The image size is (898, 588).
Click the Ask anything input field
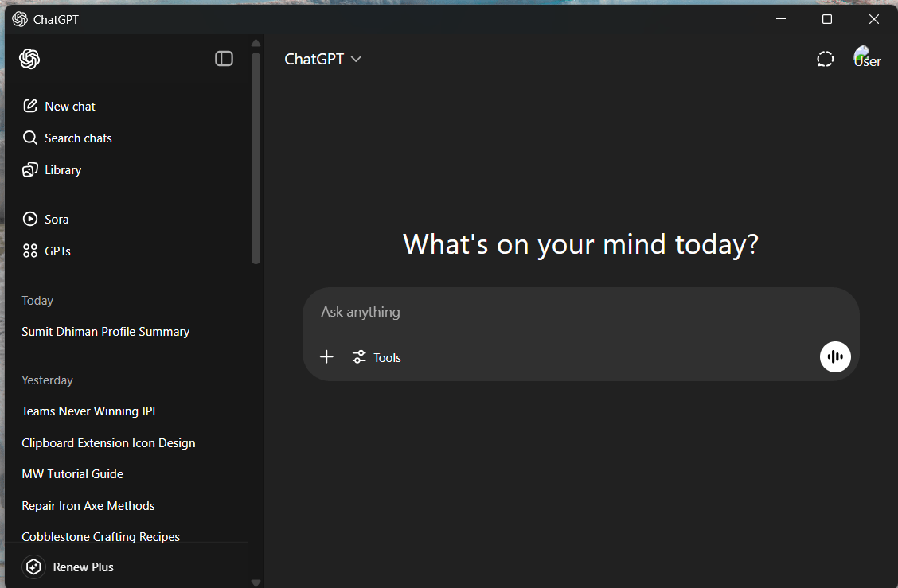[x=580, y=312]
